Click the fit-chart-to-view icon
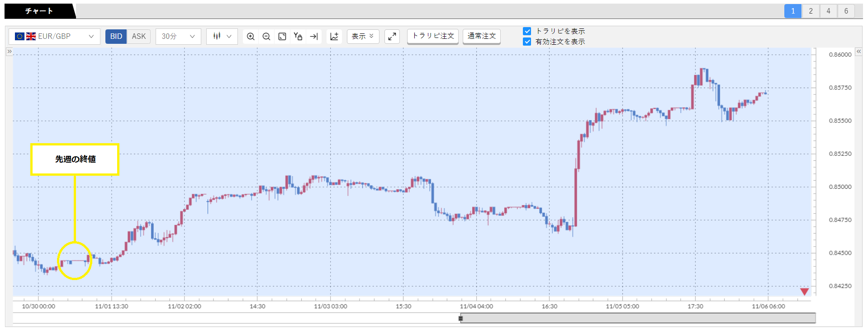868x332 pixels. coord(282,37)
